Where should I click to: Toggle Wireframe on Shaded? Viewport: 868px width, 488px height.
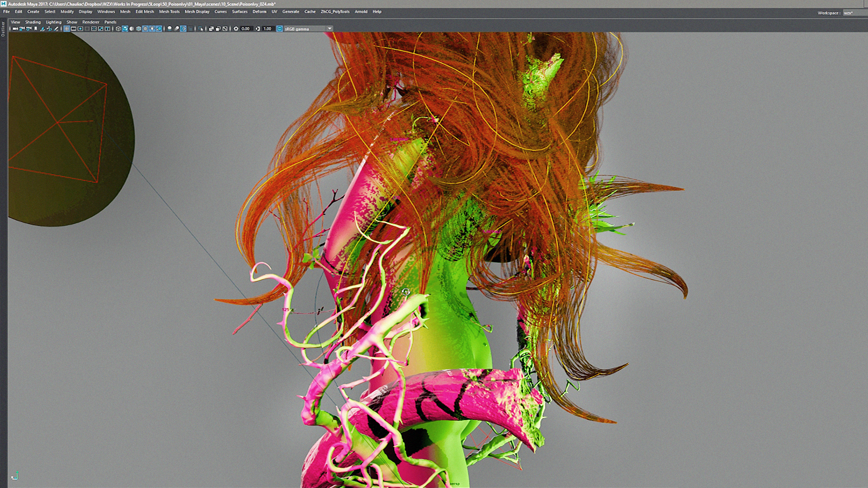[x=138, y=28]
